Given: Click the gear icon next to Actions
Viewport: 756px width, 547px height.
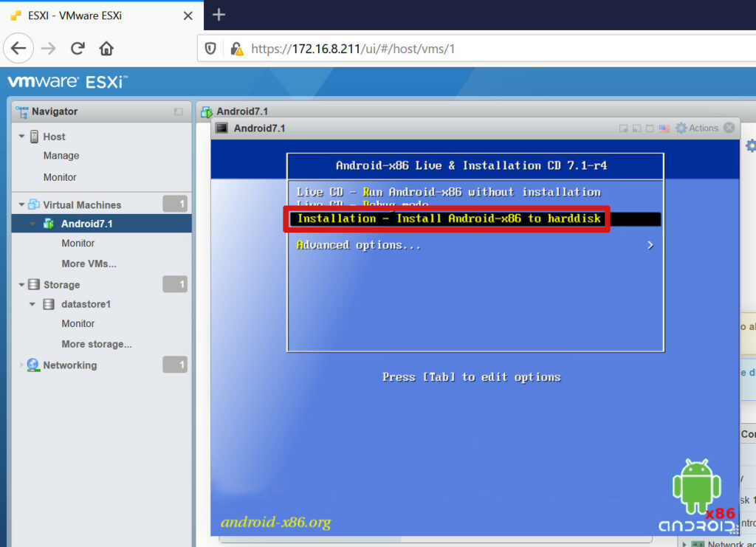Looking at the screenshot, I should [681, 128].
